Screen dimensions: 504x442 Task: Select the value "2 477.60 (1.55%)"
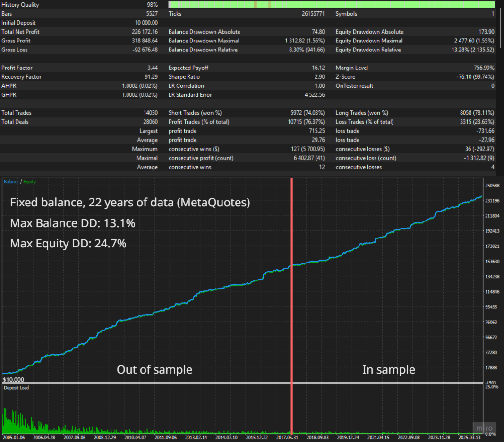[474, 41]
